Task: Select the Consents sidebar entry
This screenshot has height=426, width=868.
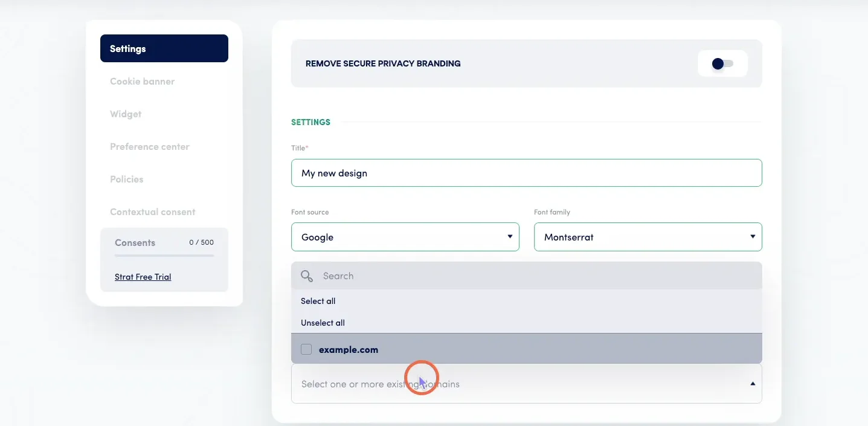Action: 135,242
